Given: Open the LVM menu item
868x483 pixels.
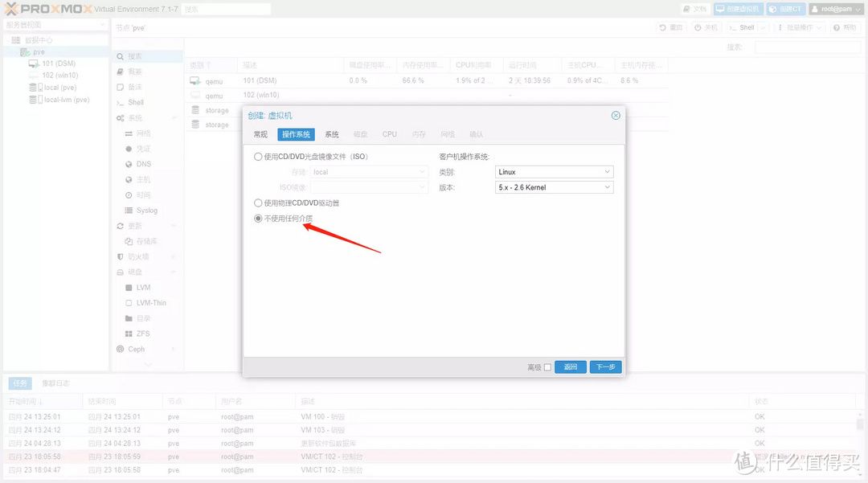Looking at the screenshot, I should pyautogui.click(x=147, y=288).
